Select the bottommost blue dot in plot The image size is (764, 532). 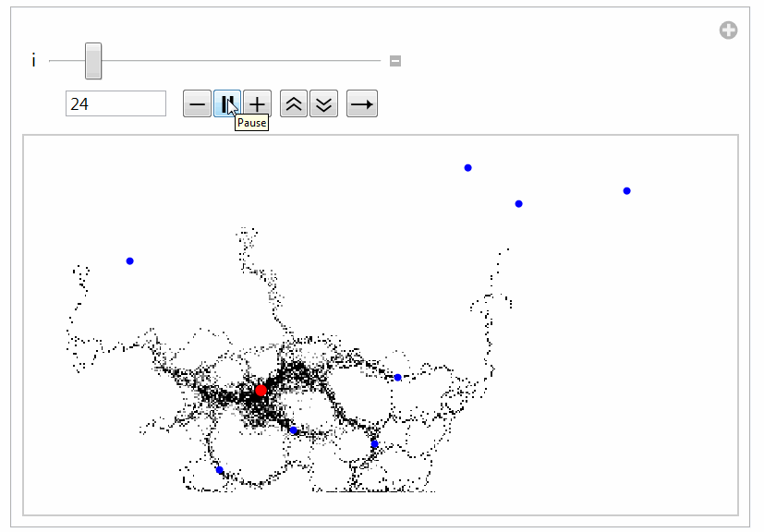pos(220,470)
